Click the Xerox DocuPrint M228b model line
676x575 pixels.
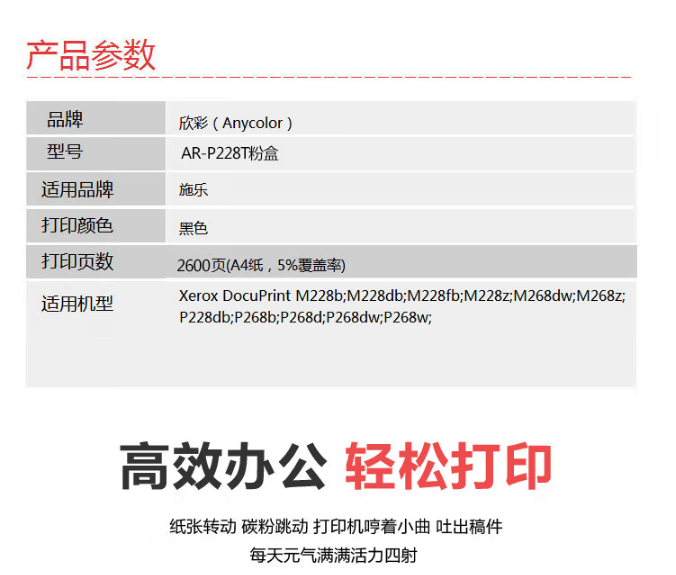coord(402,296)
